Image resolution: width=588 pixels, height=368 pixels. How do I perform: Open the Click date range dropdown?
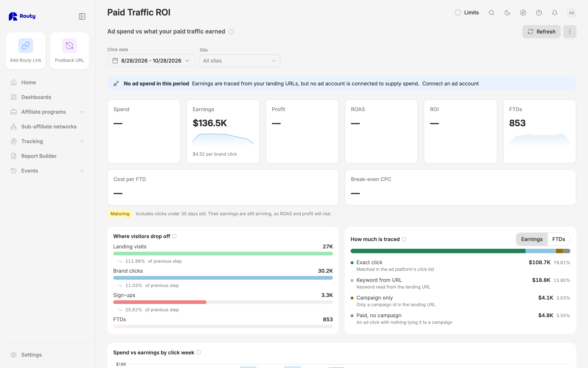point(151,61)
